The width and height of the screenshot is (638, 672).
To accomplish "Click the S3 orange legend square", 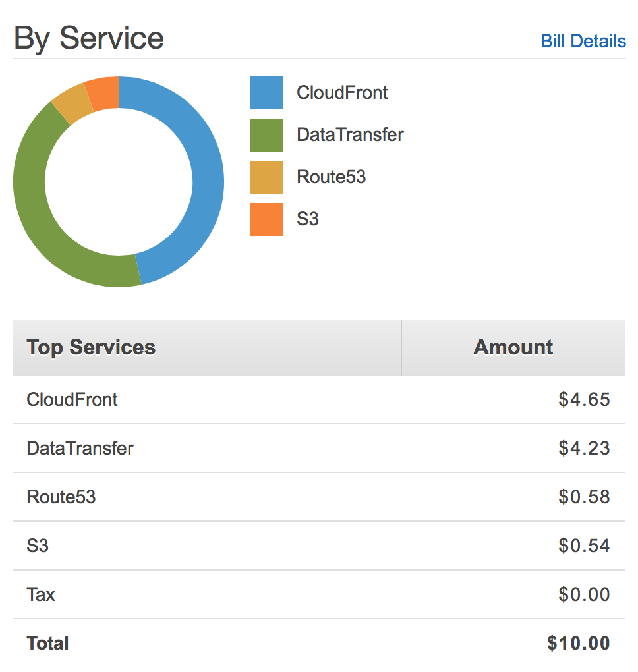I will point(266,219).
